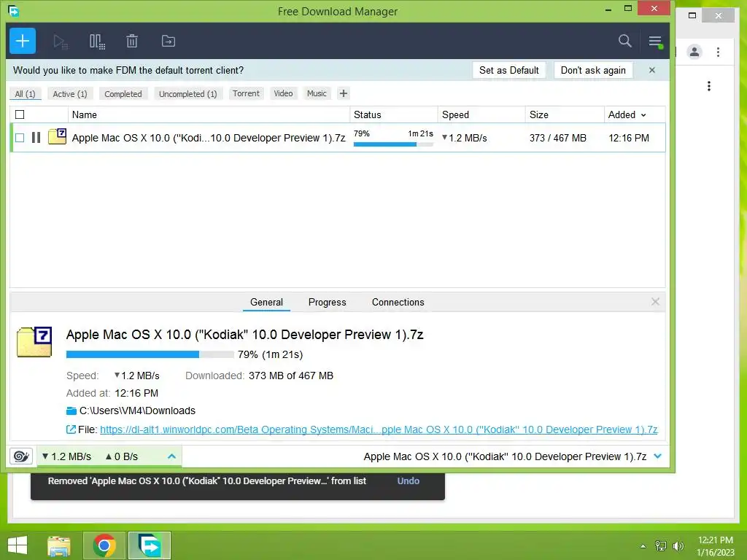Screen dimensions: 747x560
Task: Click the 12:16 PM added cell
Action: click(x=629, y=138)
